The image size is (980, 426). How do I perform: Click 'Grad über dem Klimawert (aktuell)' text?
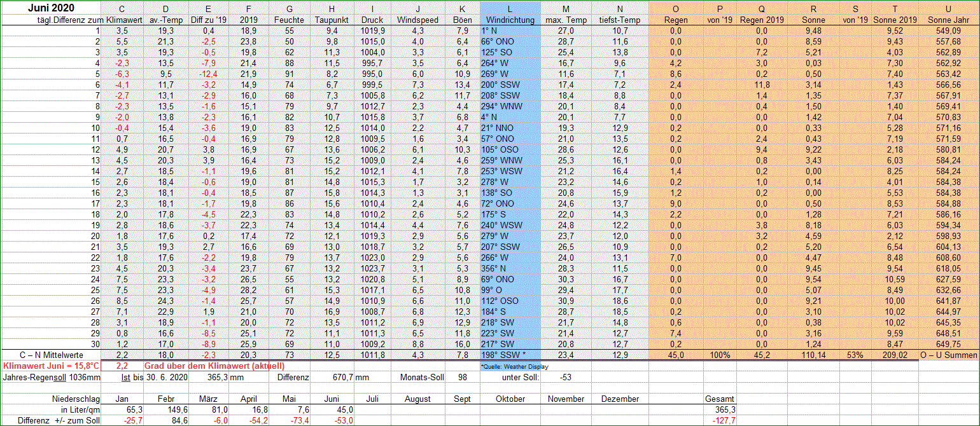pyautogui.click(x=214, y=366)
